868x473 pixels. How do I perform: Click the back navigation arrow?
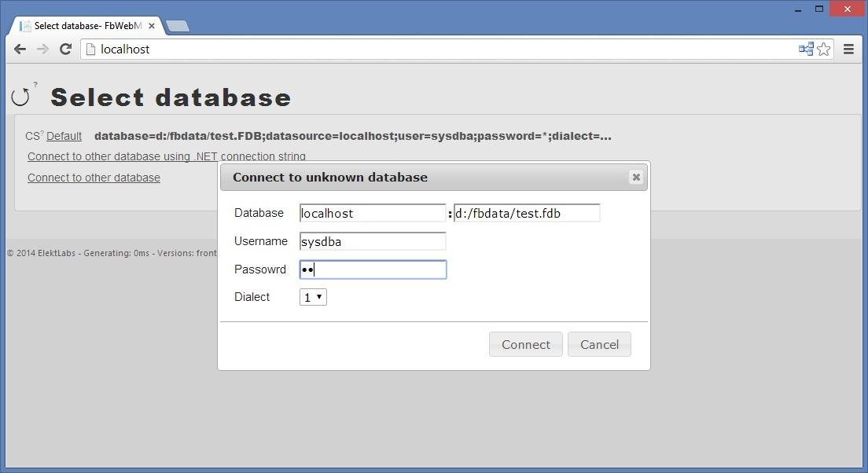pyautogui.click(x=20, y=49)
